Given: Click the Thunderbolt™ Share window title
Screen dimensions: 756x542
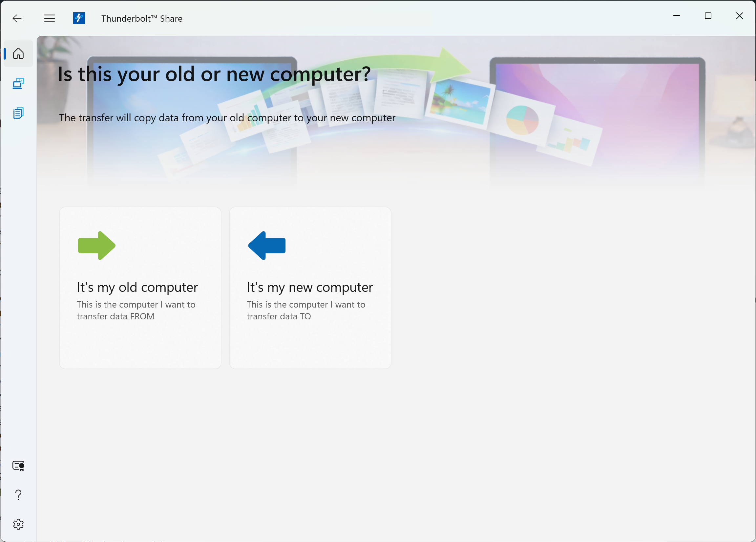Looking at the screenshot, I should click(142, 19).
